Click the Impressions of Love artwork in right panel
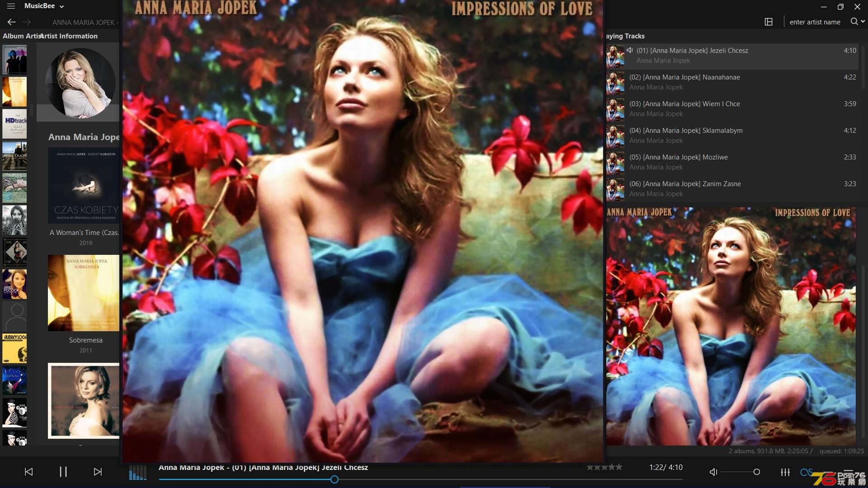Screen dimensions: 868x488 click(731, 326)
